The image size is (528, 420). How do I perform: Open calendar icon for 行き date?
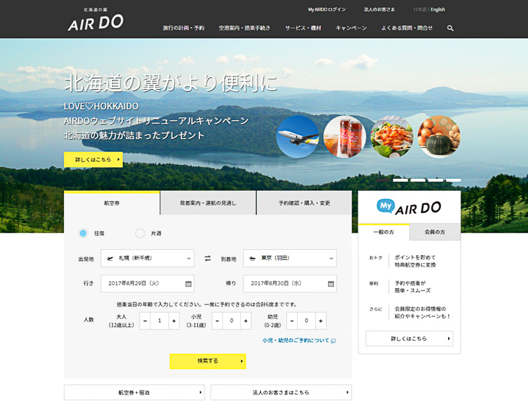tap(188, 284)
